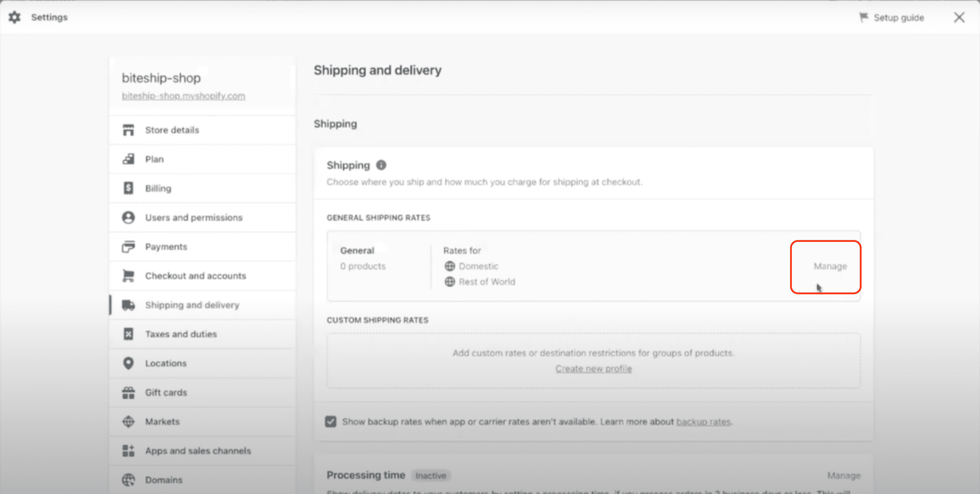Close the Settings panel

[959, 17]
